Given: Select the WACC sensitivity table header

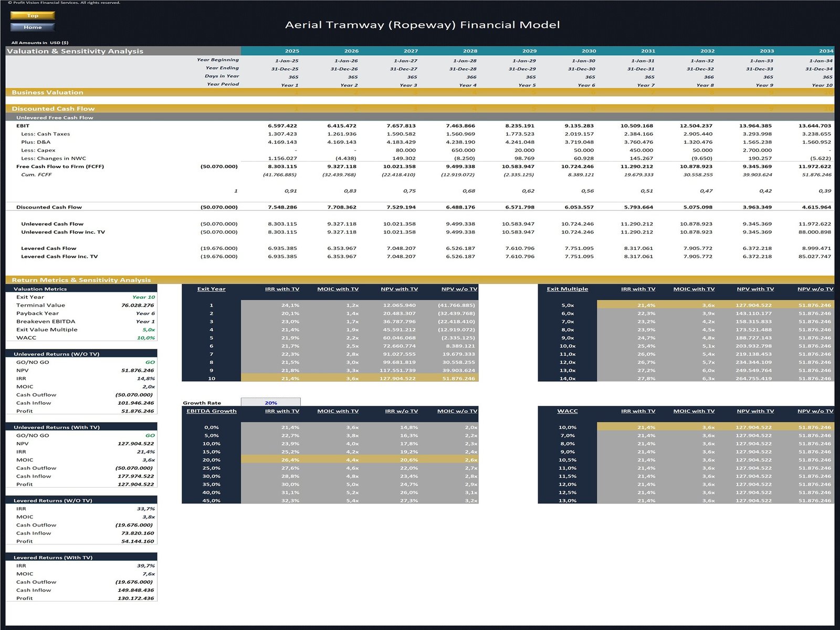Looking at the screenshot, I should click(566, 411).
